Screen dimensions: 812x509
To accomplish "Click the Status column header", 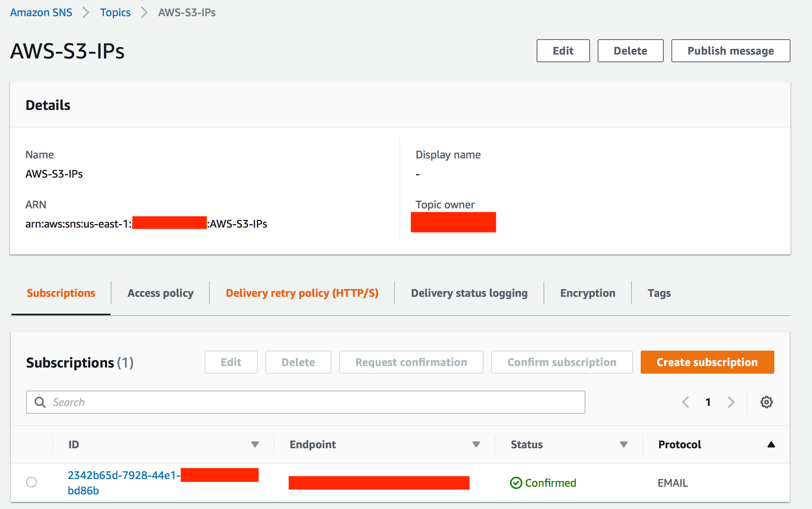I will tap(527, 444).
